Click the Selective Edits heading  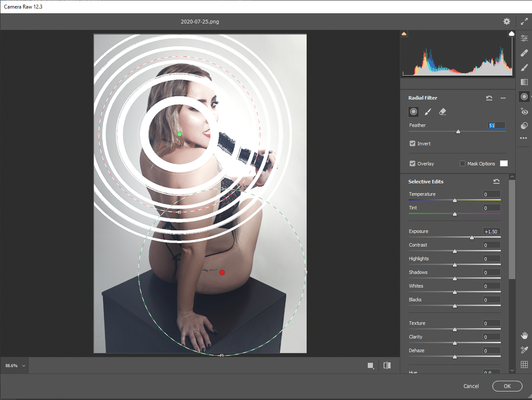tap(426, 182)
